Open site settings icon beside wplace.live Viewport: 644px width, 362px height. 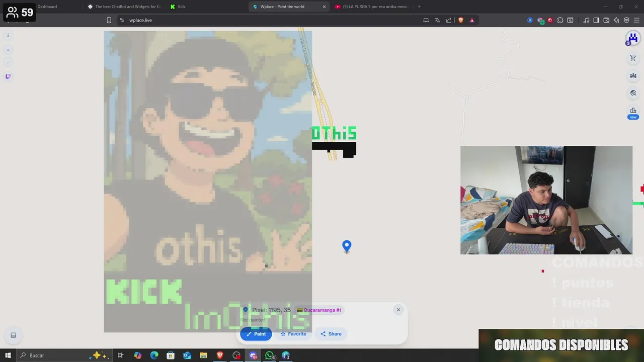122,20
